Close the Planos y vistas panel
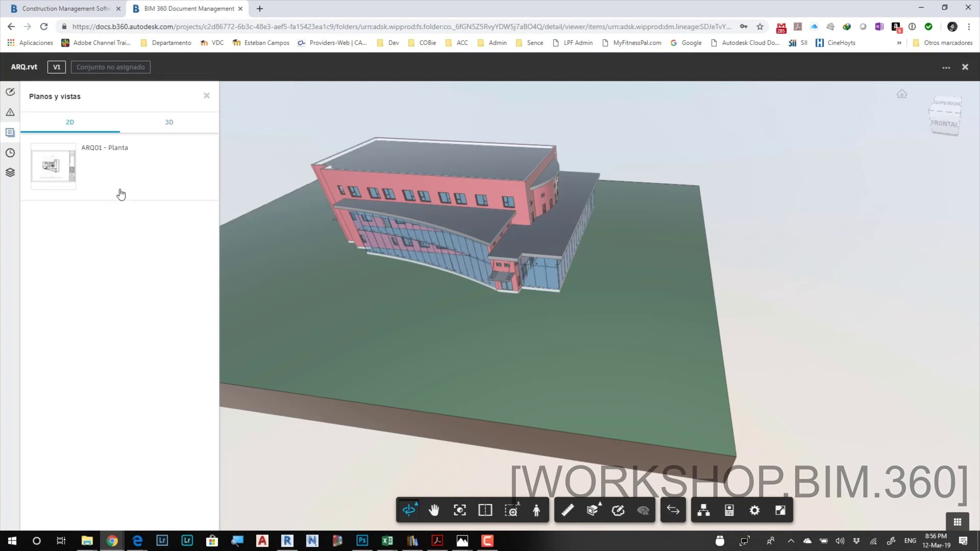 [x=207, y=95]
